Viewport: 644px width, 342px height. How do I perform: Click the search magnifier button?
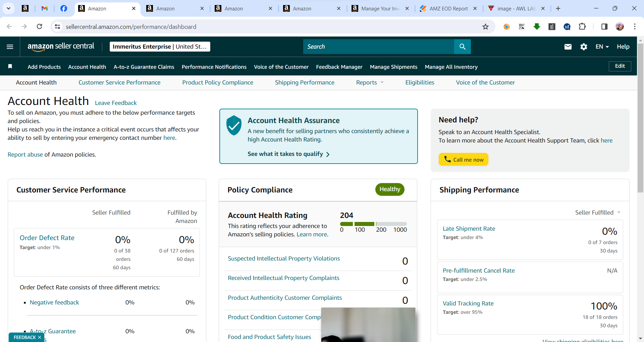click(x=462, y=47)
